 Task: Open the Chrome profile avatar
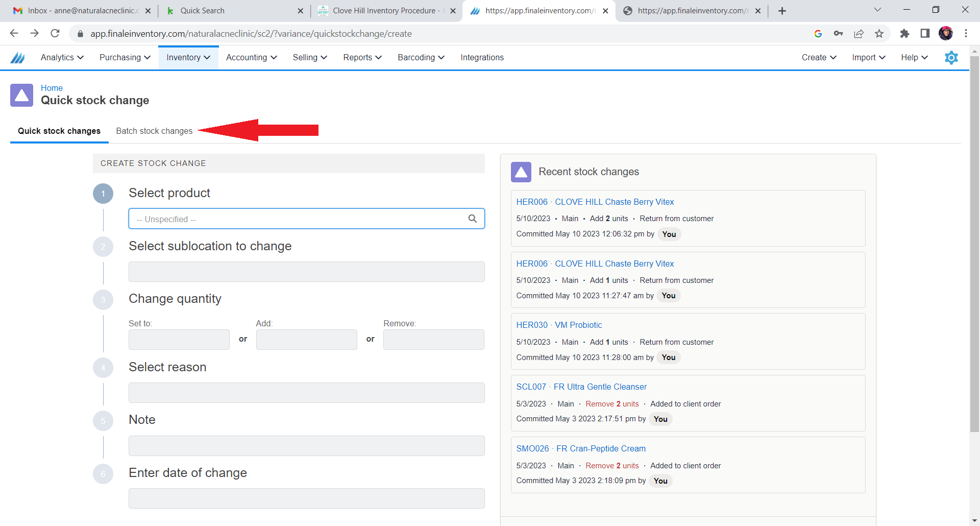coord(945,33)
